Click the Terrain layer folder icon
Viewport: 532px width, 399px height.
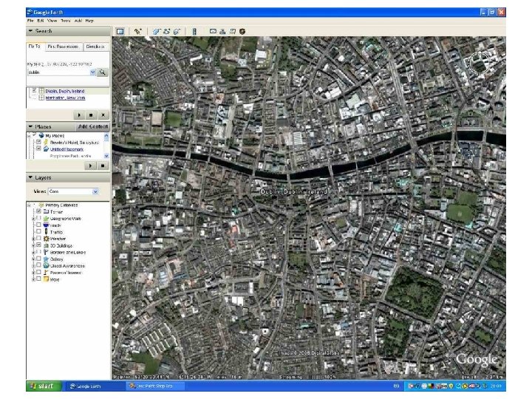pyautogui.click(x=46, y=211)
